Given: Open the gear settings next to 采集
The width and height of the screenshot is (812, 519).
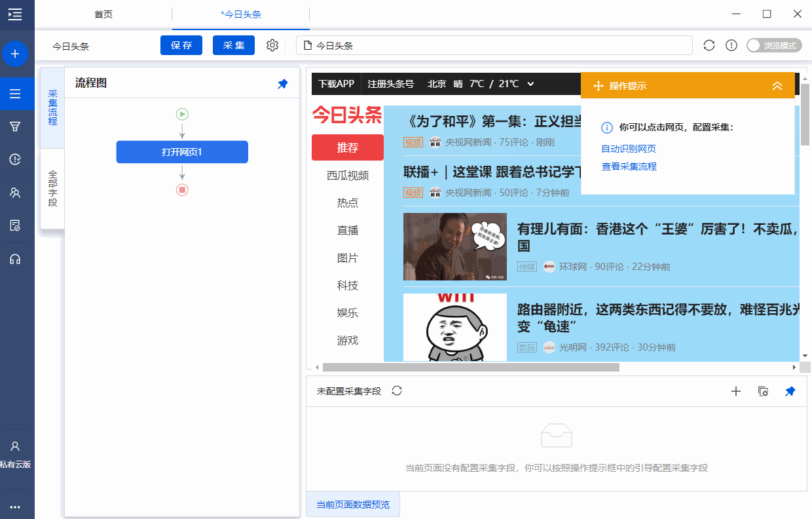Looking at the screenshot, I should coord(272,45).
